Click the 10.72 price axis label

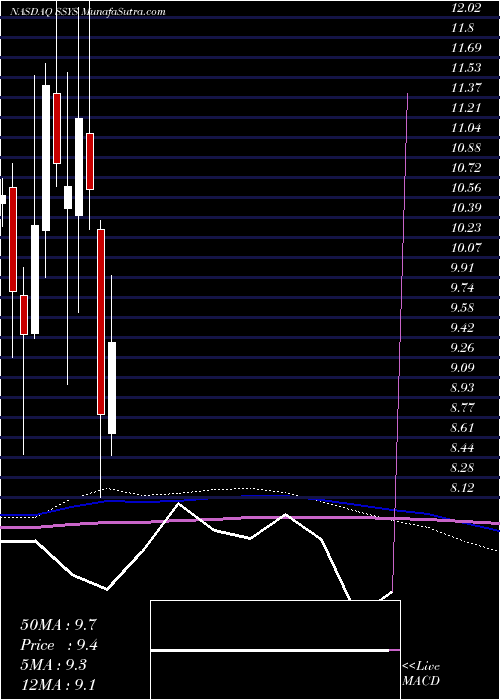pos(466,168)
